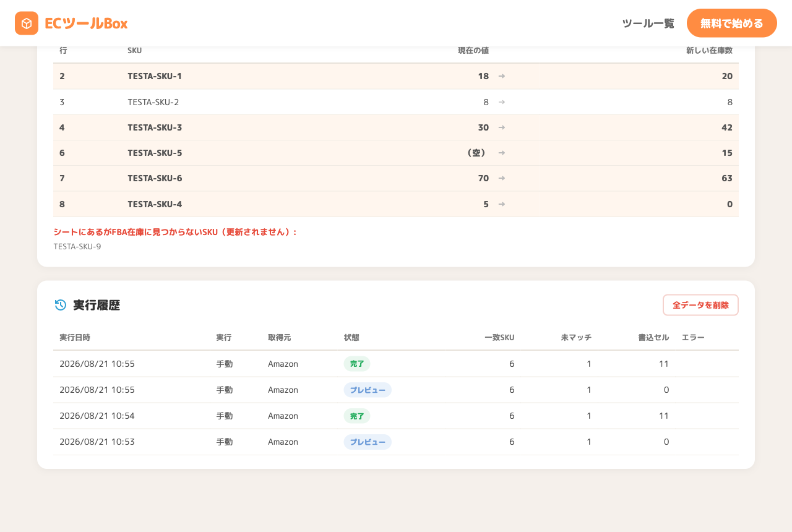
Task: Click current value 70 for TESTA-SKU-6
Action: (x=483, y=178)
